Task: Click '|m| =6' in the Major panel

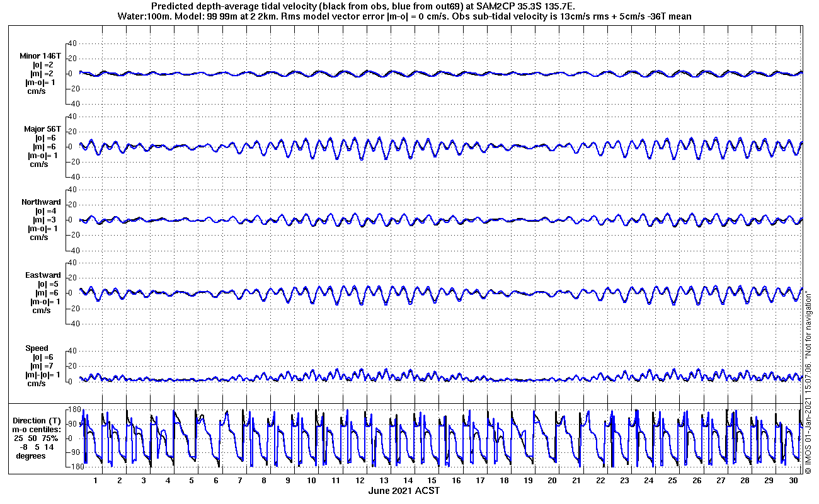Action: coord(44,146)
